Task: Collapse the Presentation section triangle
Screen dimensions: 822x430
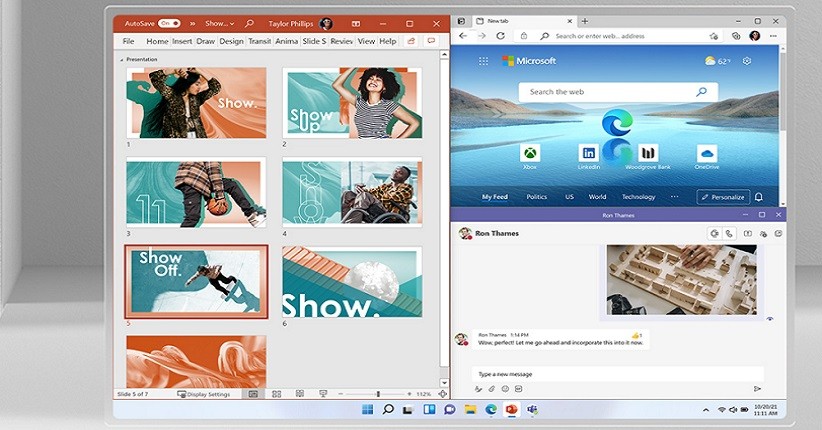Action: tap(122, 60)
